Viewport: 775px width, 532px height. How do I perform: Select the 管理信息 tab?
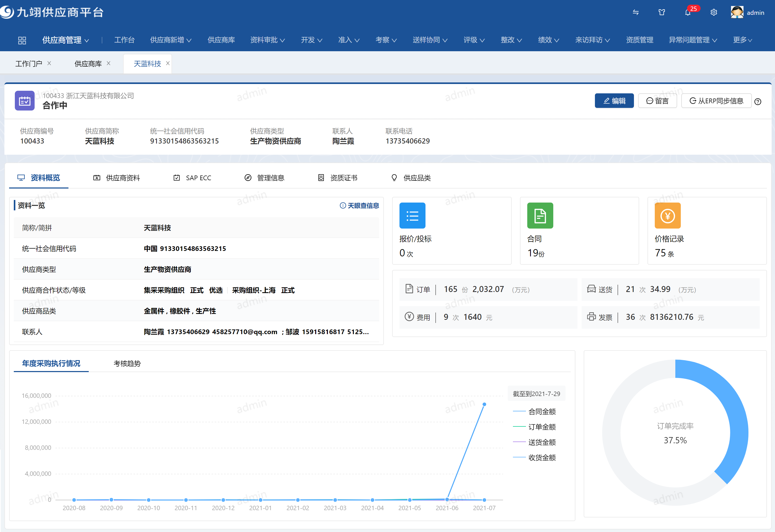tap(264, 178)
